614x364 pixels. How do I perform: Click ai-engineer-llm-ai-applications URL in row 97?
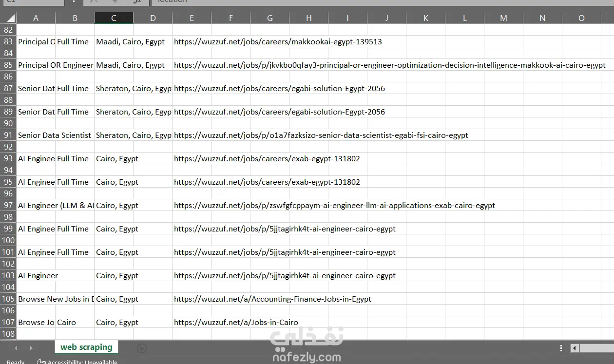tap(334, 205)
